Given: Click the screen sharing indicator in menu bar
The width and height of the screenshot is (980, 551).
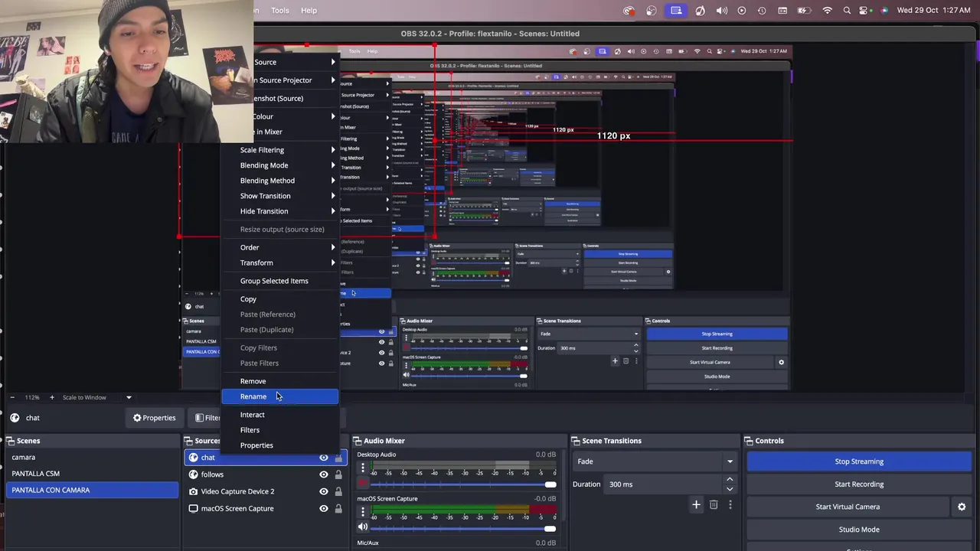Looking at the screenshot, I should [676, 11].
